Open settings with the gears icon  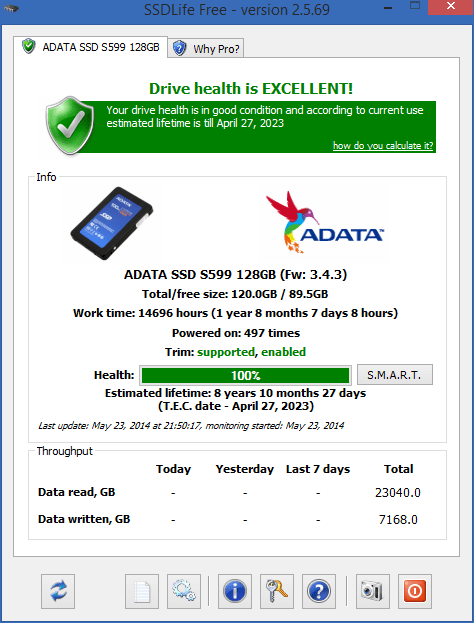coord(184,591)
